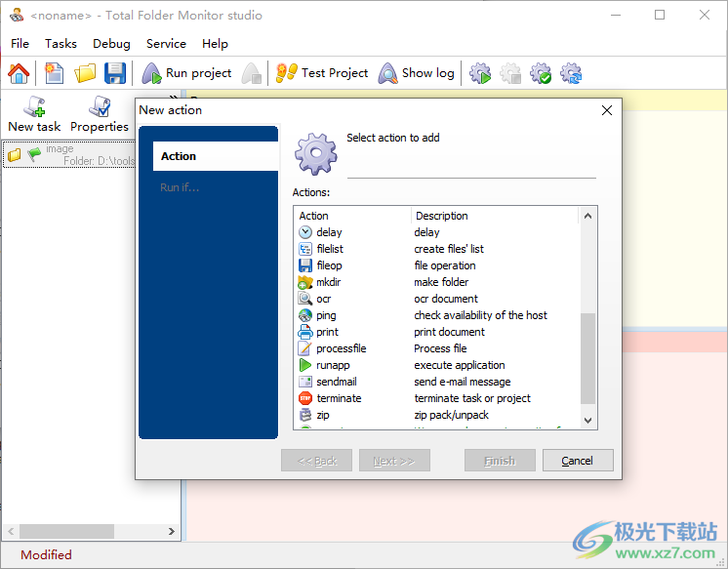The width and height of the screenshot is (728, 569).
Task: Select filelist action icon
Action: click(305, 249)
